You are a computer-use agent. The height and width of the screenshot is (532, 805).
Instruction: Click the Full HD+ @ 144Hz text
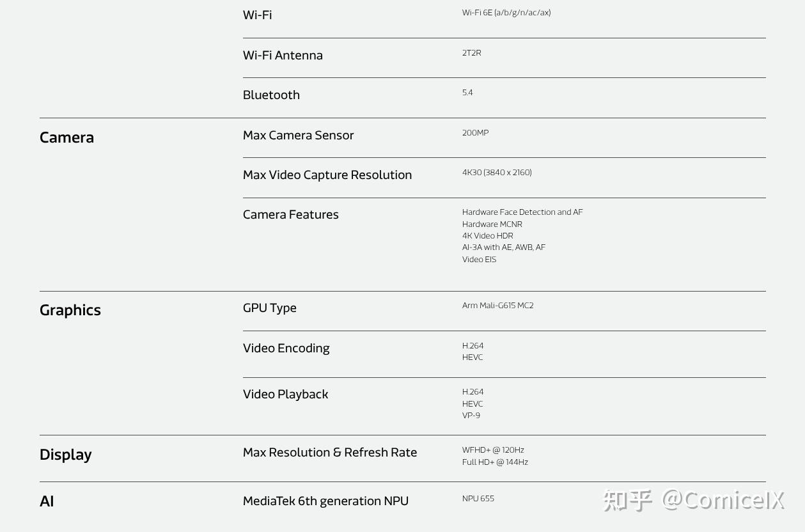tap(495, 462)
